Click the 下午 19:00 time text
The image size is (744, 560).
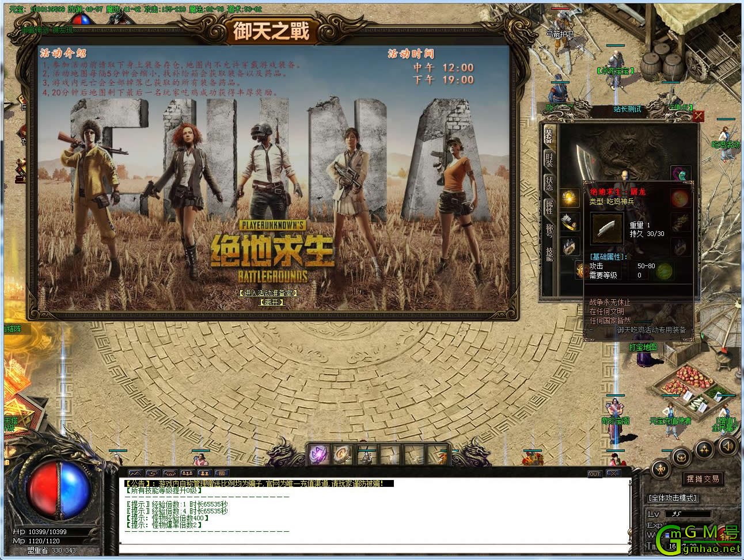click(x=443, y=80)
